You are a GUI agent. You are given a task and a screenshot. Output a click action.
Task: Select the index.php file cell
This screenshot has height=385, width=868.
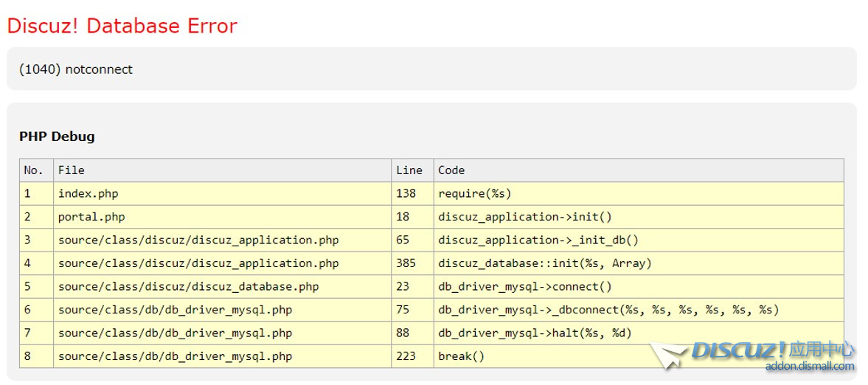tap(88, 194)
